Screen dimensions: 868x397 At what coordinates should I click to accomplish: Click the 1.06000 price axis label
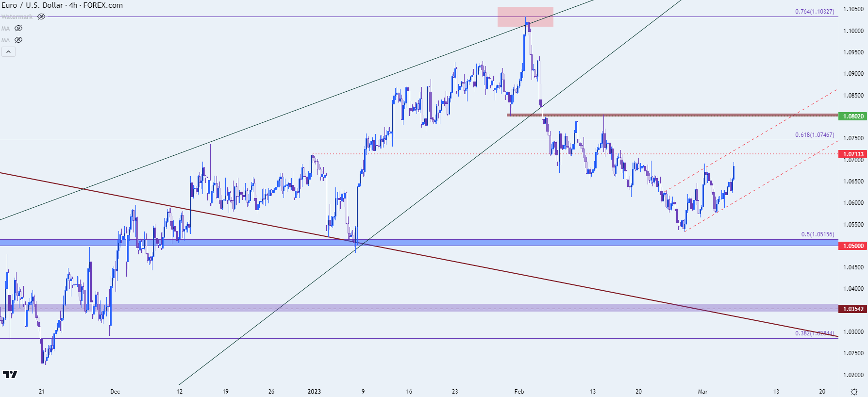pos(853,203)
